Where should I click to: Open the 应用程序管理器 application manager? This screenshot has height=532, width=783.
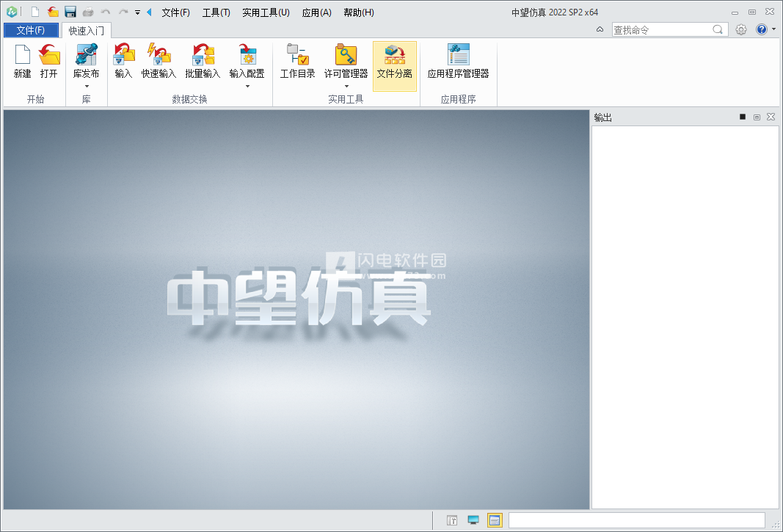click(x=459, y=55)
